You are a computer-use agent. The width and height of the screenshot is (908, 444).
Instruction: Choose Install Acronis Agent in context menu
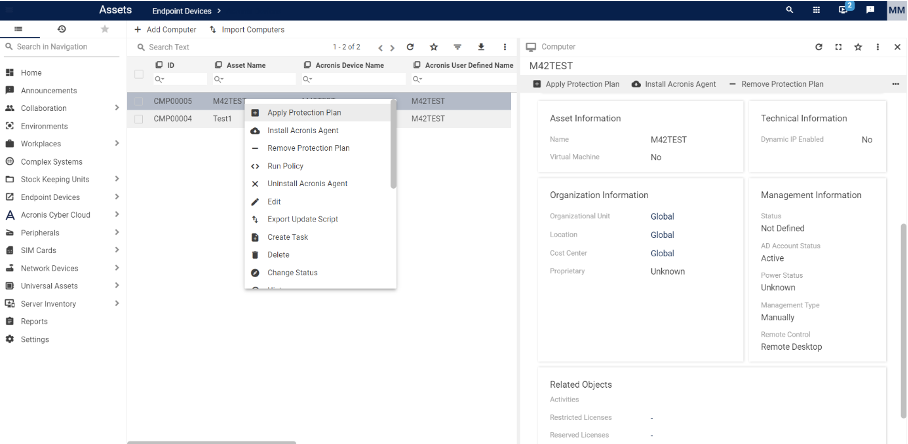coord(317,131)
